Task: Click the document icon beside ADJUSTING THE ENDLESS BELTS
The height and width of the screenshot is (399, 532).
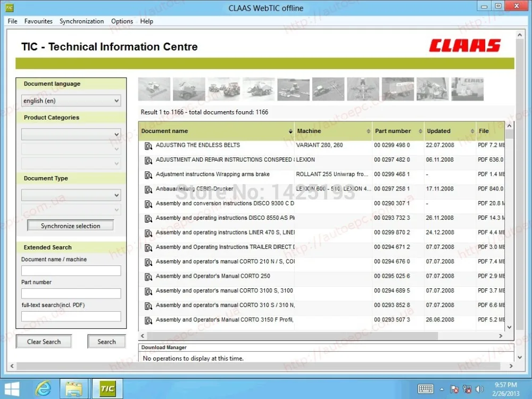Action: click(148, 145)
